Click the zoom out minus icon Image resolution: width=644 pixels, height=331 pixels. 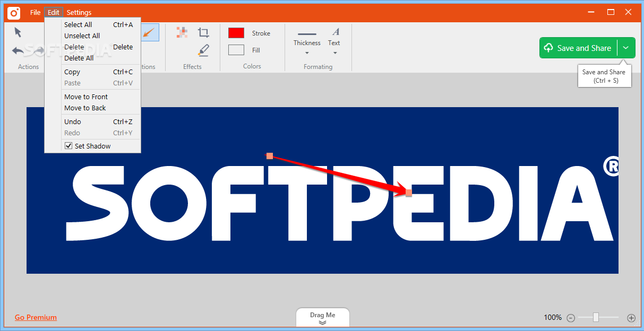[x=571, y=318]
